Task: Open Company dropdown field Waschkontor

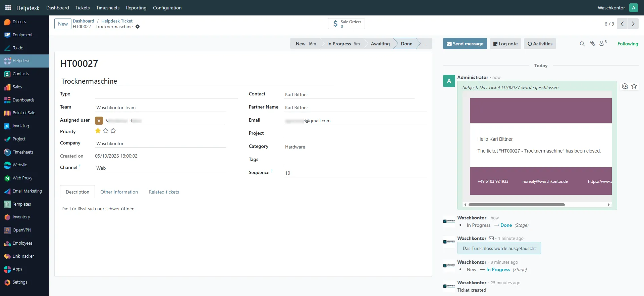Action: [x=161, y=143]
